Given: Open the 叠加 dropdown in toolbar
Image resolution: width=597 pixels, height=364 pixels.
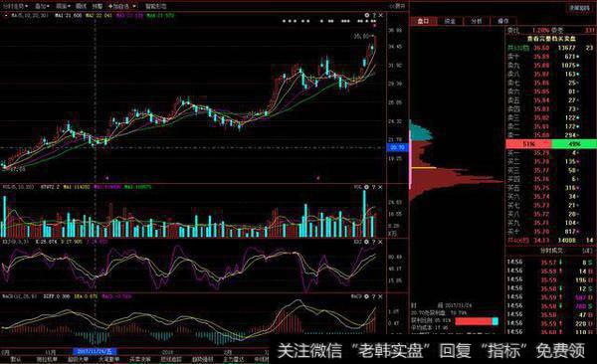Looking at the screenshot, I should tap(42, 6).
